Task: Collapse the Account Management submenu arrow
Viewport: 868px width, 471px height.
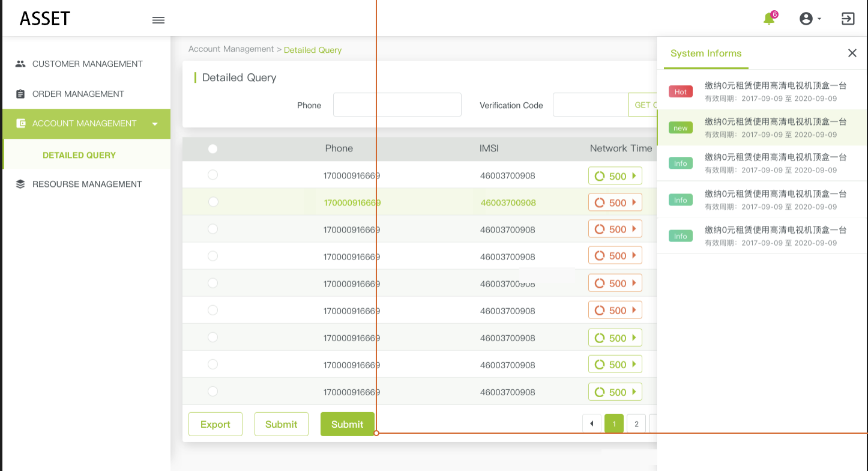Action: (x=155, y=124)
